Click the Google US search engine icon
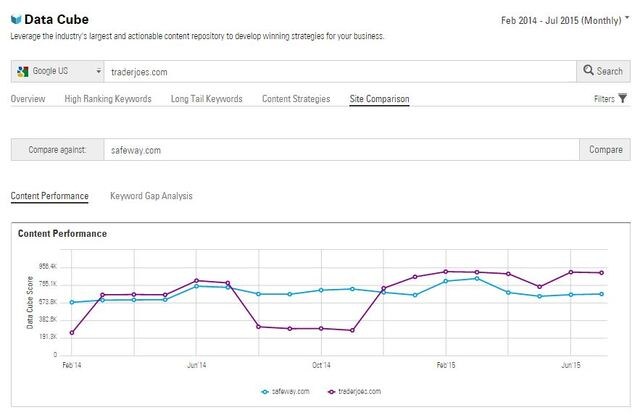 [x=23, y=72]
